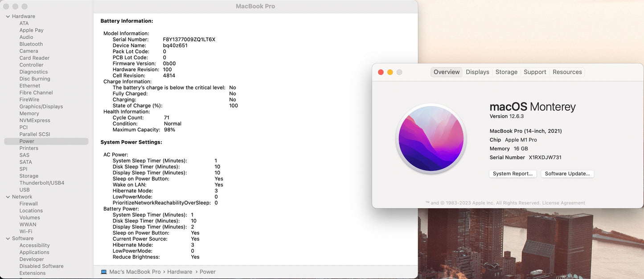
Task: Click the laptop icon in path bar
Action: 104,272
